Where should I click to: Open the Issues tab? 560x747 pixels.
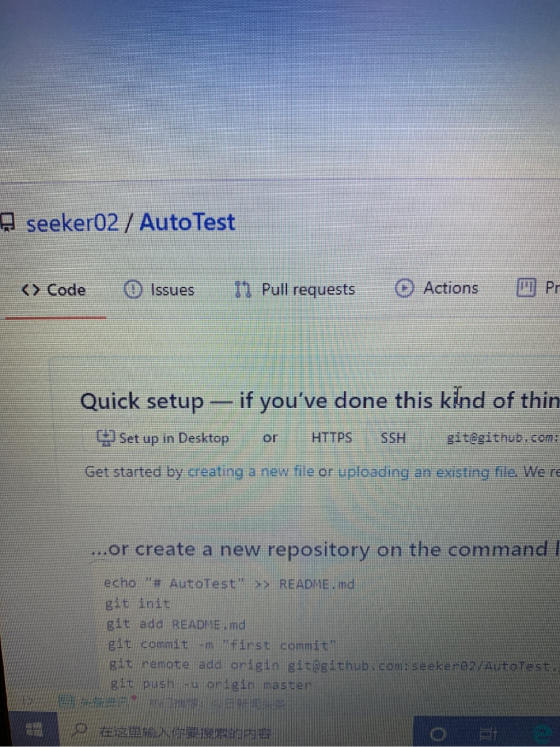pyautogui.click(x=159, y=290)
